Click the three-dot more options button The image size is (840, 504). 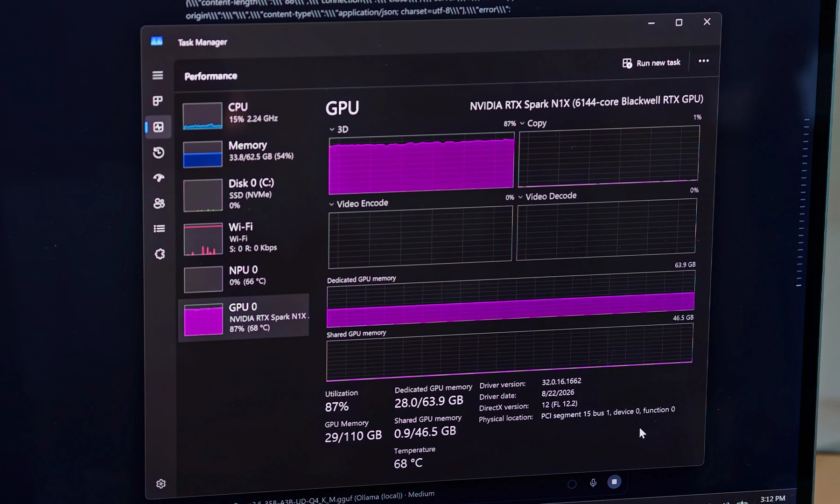(704, 61)
